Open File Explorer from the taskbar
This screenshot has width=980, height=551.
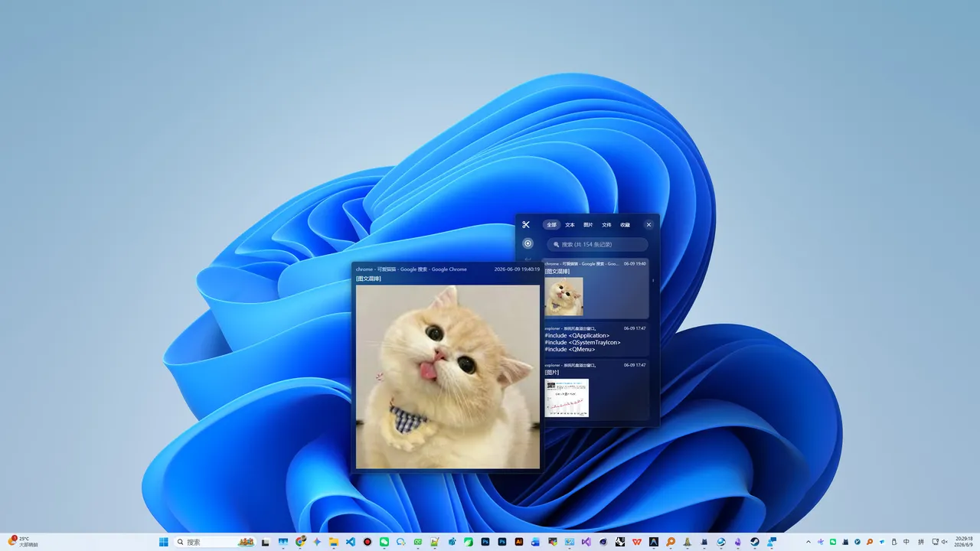pyautogui.click(x=333, y=542)
